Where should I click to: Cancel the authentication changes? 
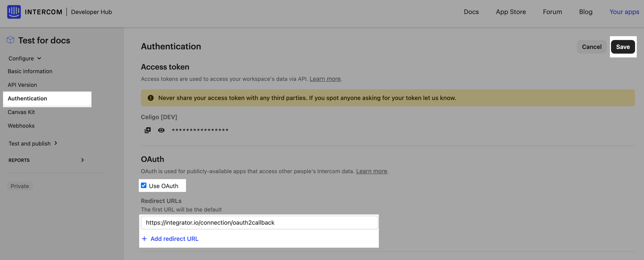click(591, 47)
